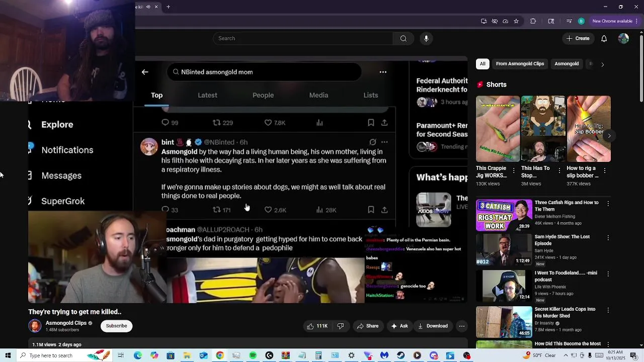Image resolution: width=644 pixels, height=362 pixels.
Task: Select the Asmongold filter chip
Action: (567, 64)
